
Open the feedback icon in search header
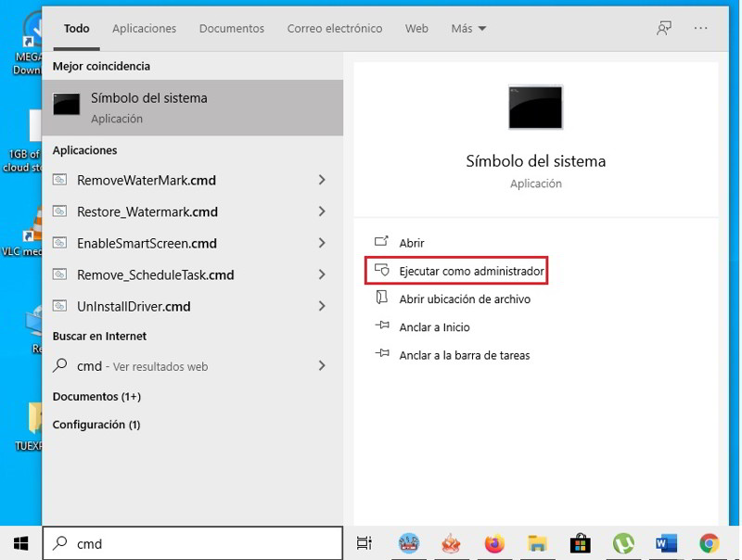(664, 29)
